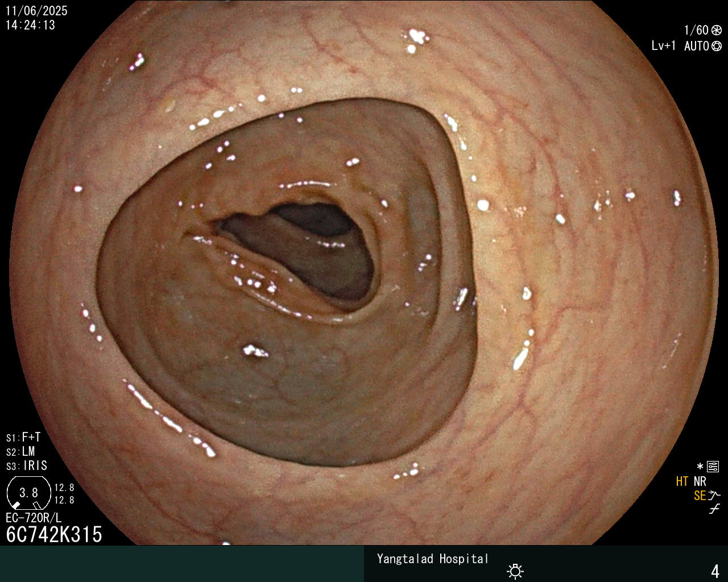Click the date 11/06/2025
Viewport: 728px width, 582px height.
pos(36,11)
